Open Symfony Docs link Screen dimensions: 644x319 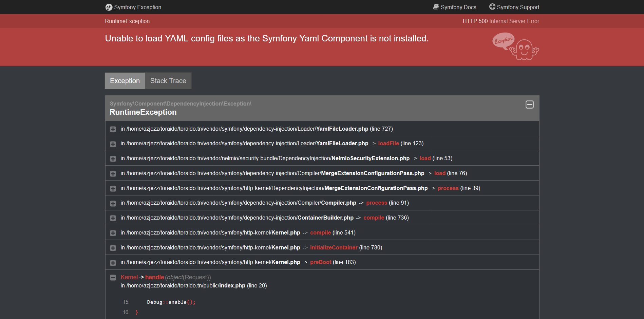coord(455,7)
